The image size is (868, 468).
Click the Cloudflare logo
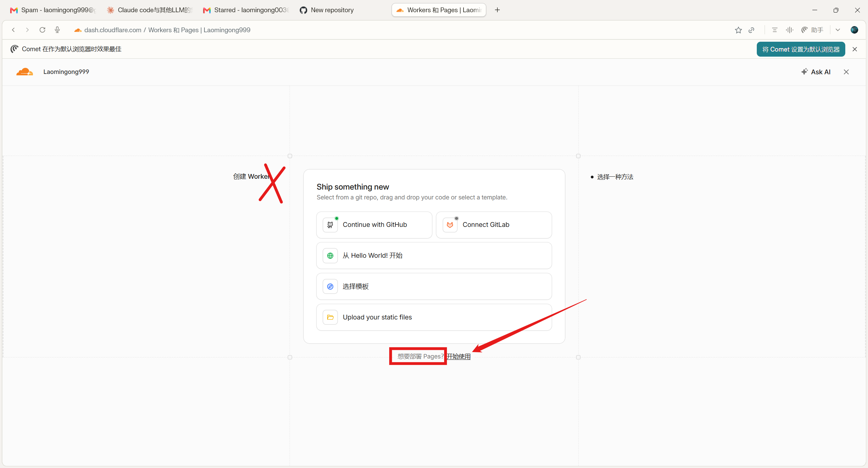[x=25, y=72]
